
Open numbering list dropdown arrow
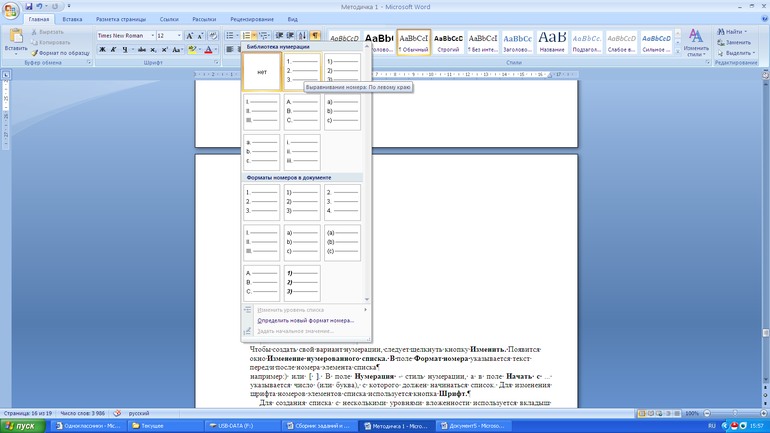254,36
